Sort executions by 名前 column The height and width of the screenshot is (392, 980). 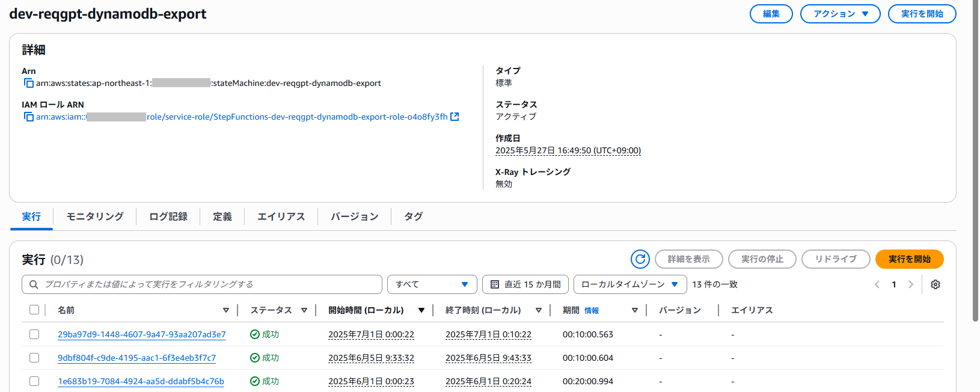coord(226,310)
